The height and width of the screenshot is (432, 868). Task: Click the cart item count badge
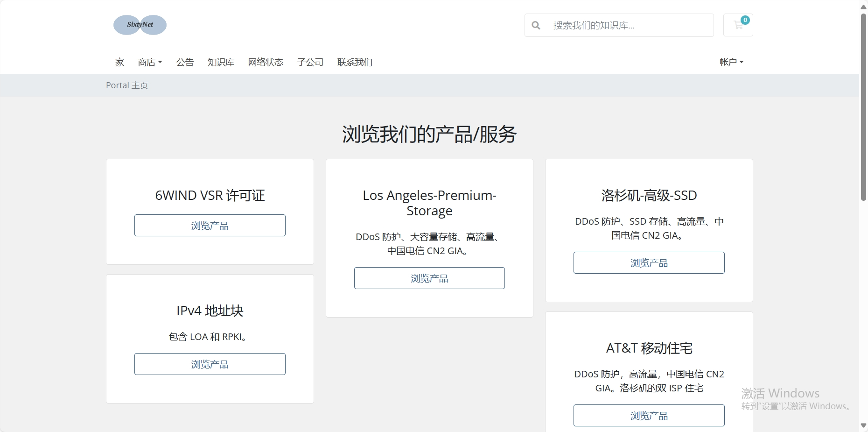745,20
